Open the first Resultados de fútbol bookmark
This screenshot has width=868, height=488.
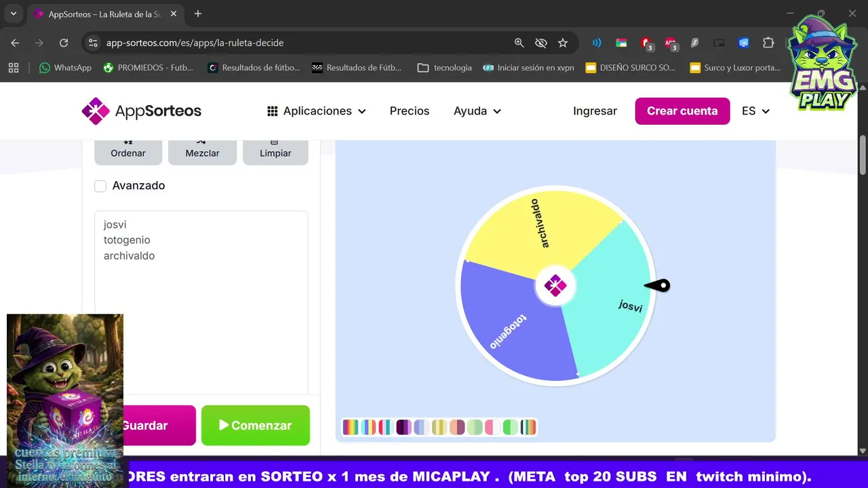click(x=254, y=68)
